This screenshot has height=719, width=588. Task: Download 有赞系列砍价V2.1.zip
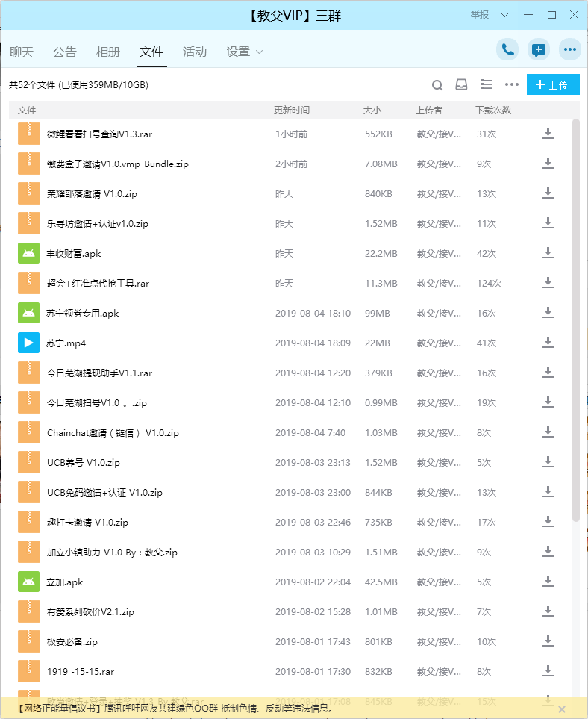click(x=548, y=611)
